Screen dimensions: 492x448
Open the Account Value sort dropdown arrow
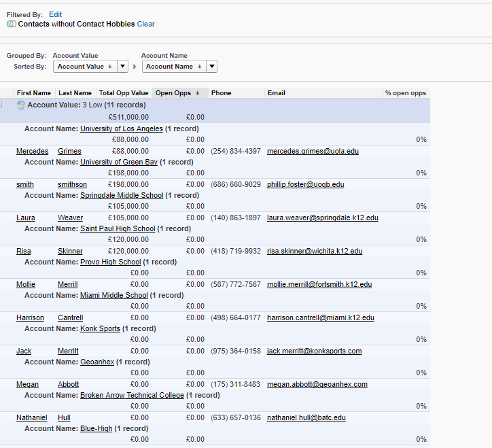122,67
